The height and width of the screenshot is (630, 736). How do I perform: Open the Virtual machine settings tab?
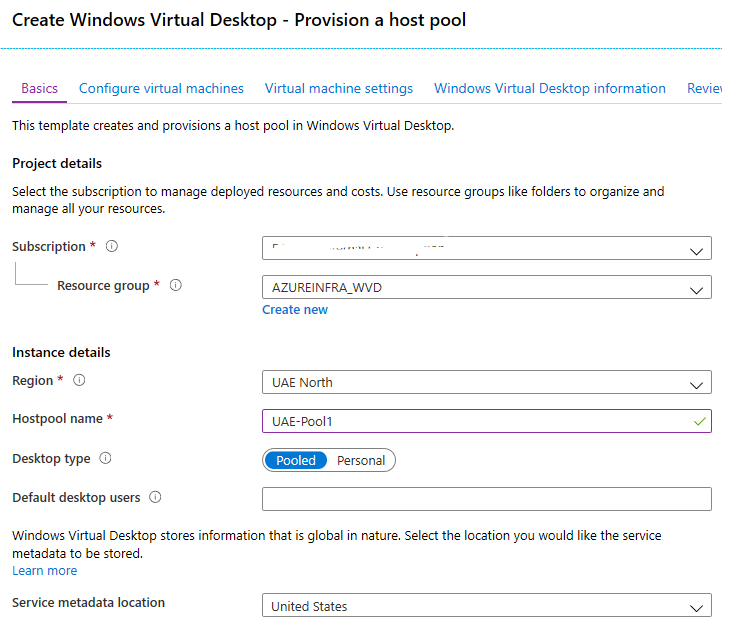point(338,88)
